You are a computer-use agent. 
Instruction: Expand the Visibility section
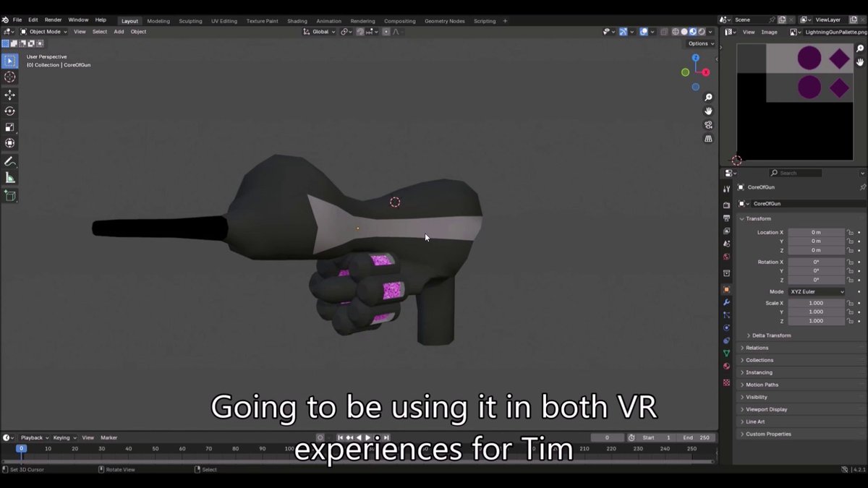point(757,397)
